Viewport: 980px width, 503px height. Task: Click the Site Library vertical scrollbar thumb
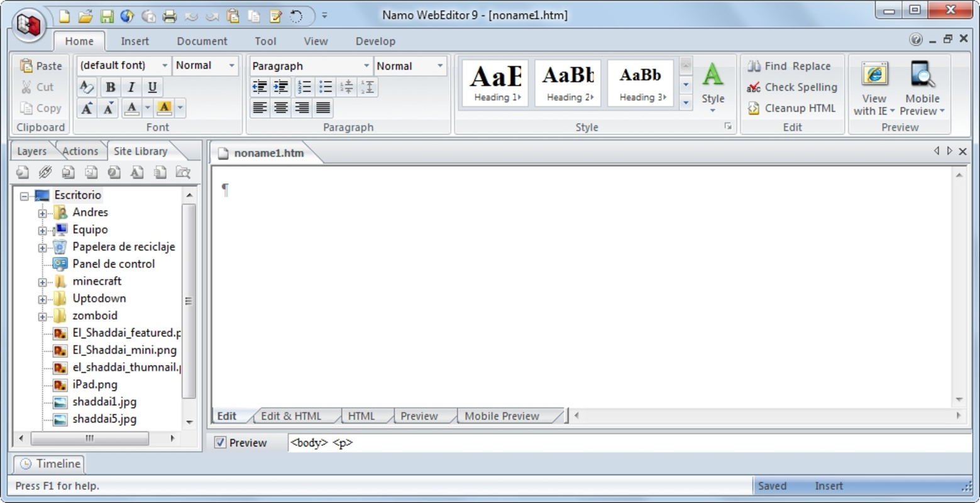(189, 301)
